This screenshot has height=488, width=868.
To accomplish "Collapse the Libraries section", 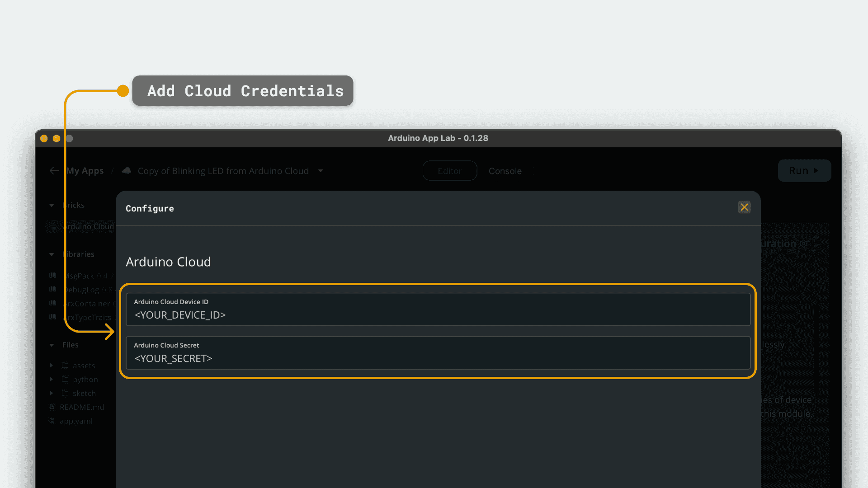I will 51,254.
